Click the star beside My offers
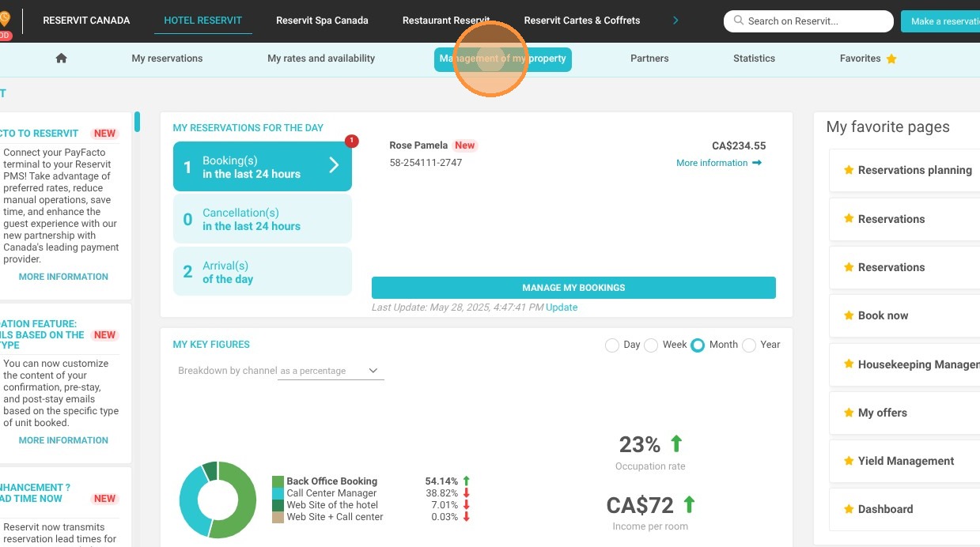This screenshot has width=980, height=547. click(849, 413)
